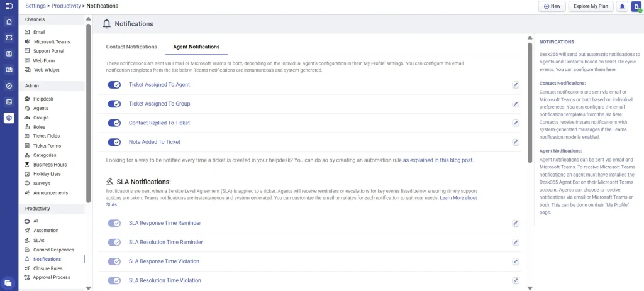Open the notification bell in top bar
This screenshot has height=291, width=644.
[x=622, y=6]
